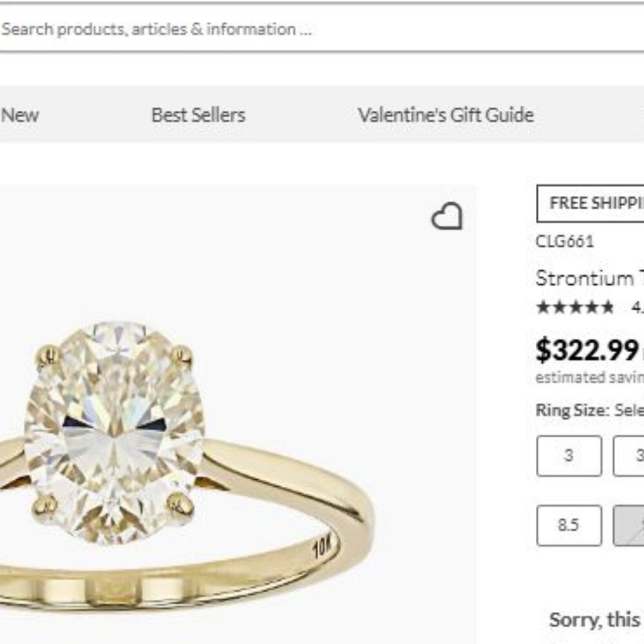
Task: Open the Valentine's Gift Guide section
Action: click(x=445, y=115)
